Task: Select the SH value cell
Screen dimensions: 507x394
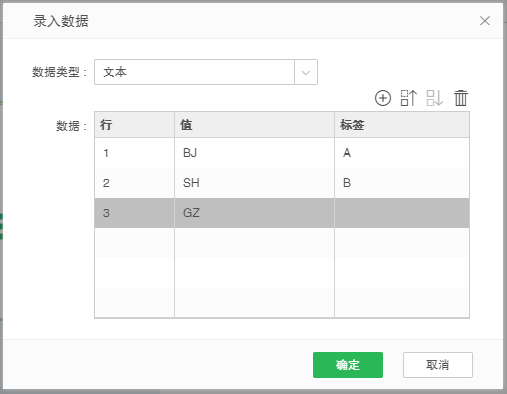Action: click(x=254, y=183)
